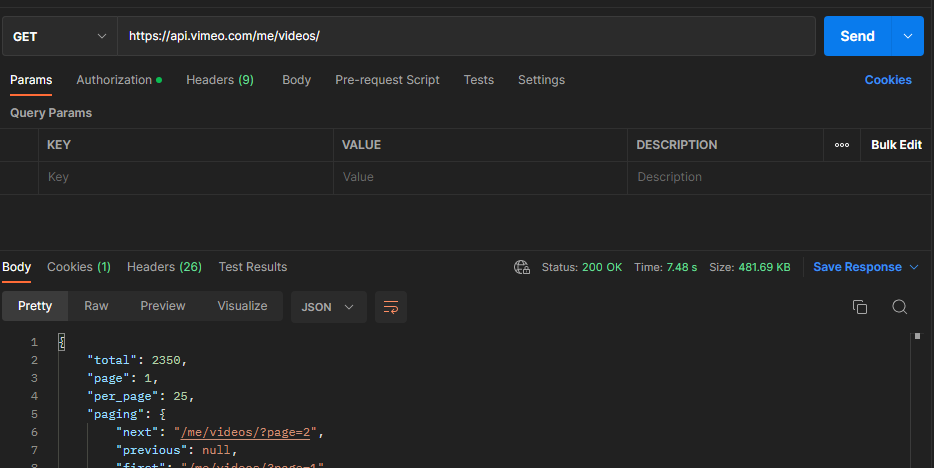Open the response Headers (26) tab
This screenshot has height=468, width=934.
164,267
